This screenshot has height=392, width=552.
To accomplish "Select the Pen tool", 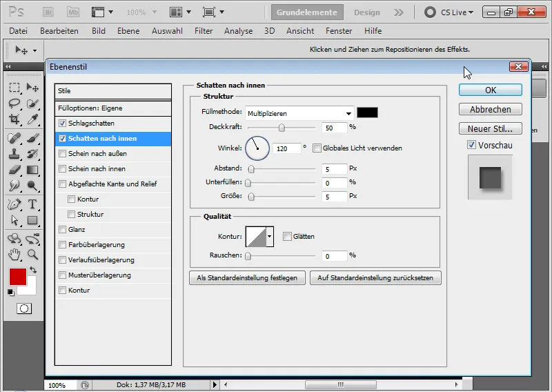I will [14, 204].
